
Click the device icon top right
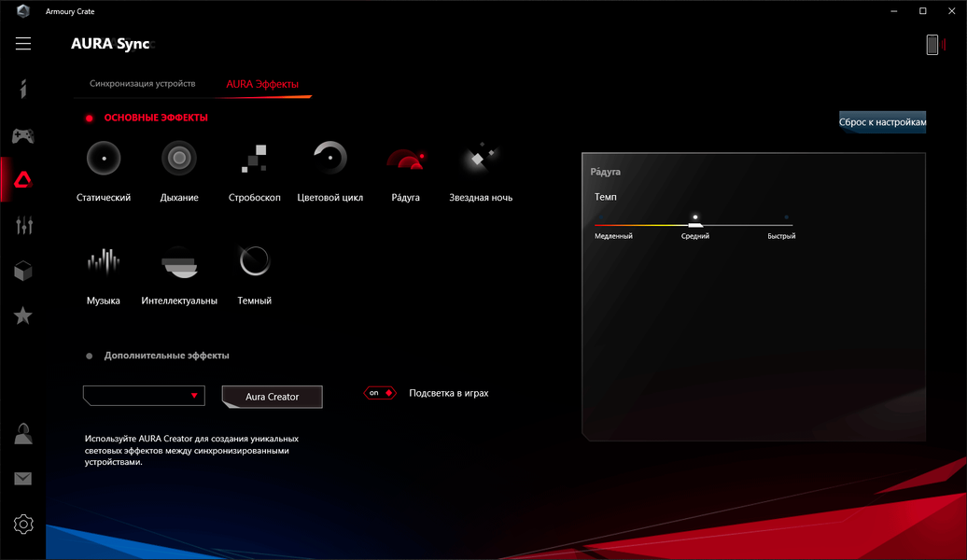pyautogui.click(x=932, y=45)
